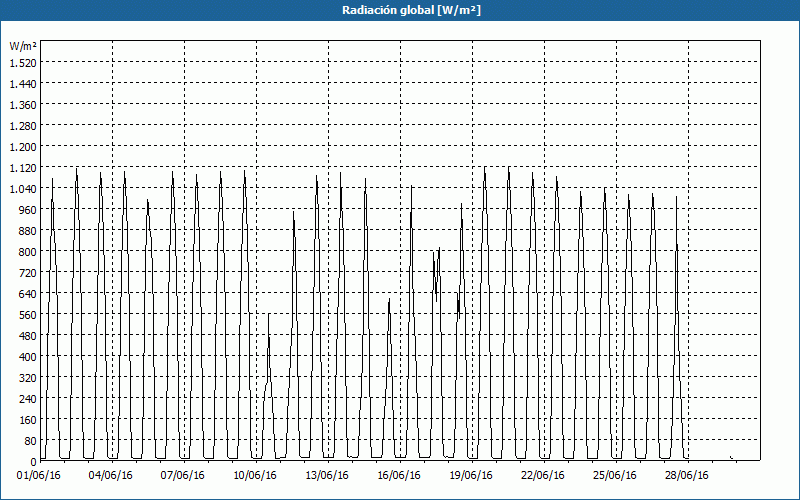The height and width of the screenshot is (500, 800).
Task: Click the 160 y-axis value
Action: coord(29,420)
